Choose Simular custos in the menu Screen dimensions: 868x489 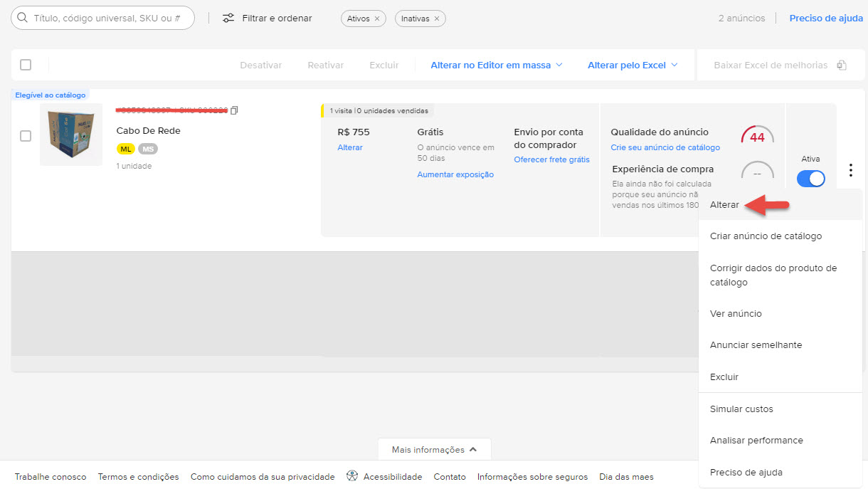coord(741,409)
